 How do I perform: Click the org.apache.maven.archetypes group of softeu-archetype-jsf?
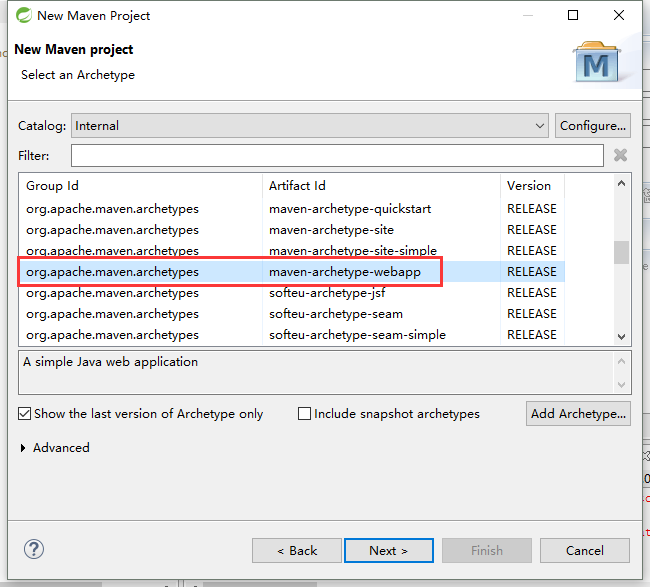click(x=112, y=293)
